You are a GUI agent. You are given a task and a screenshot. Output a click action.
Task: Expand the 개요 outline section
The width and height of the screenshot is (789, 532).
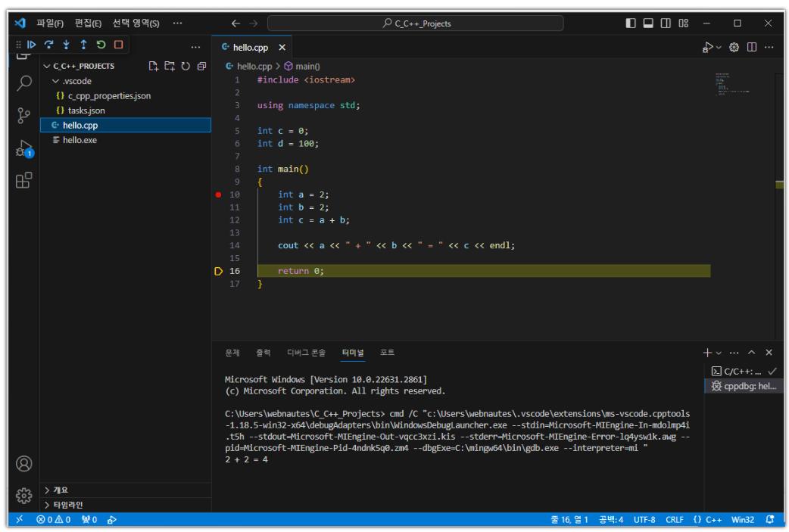pyautogui.click(x=125, y=490)
